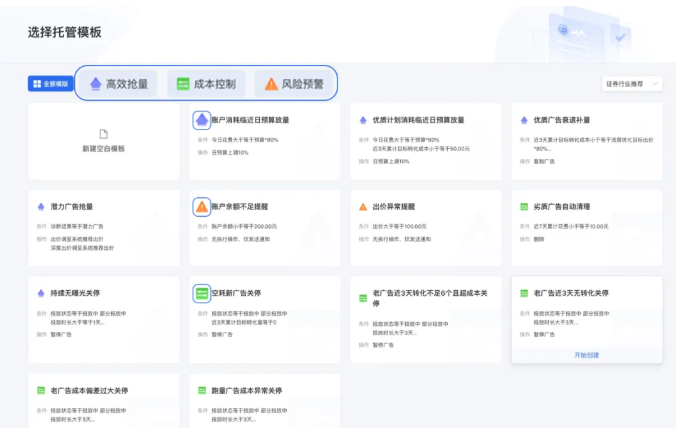The image size is (688, 443).
Task: Click the blank document icon above 新建空白模板
Action: click(104, 134)
